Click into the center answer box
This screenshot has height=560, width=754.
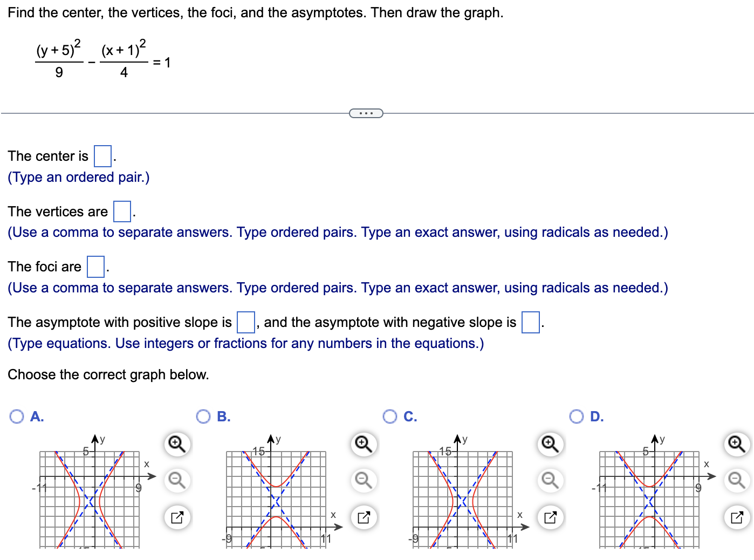[102, 155]
